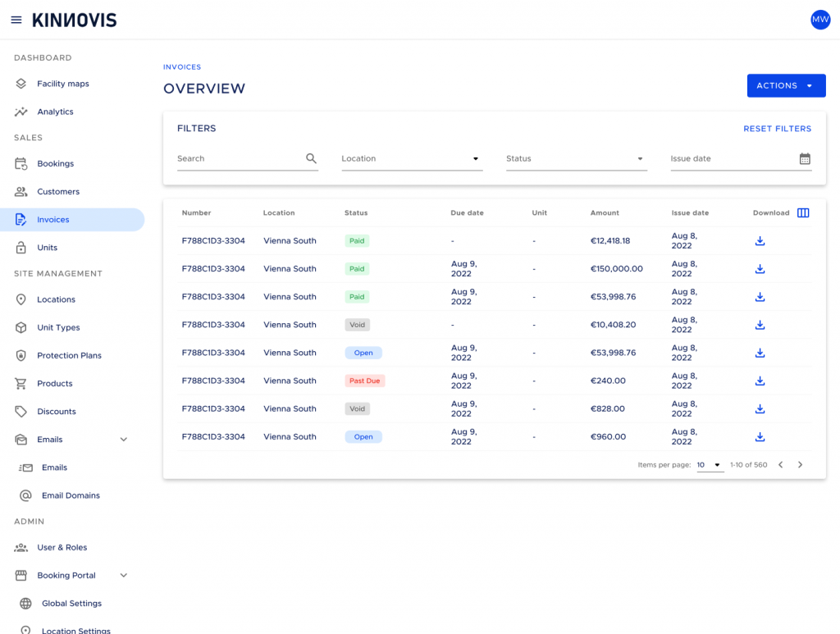
Task: Collapse the Emails sidebar group
Action: tap(124, 440)
